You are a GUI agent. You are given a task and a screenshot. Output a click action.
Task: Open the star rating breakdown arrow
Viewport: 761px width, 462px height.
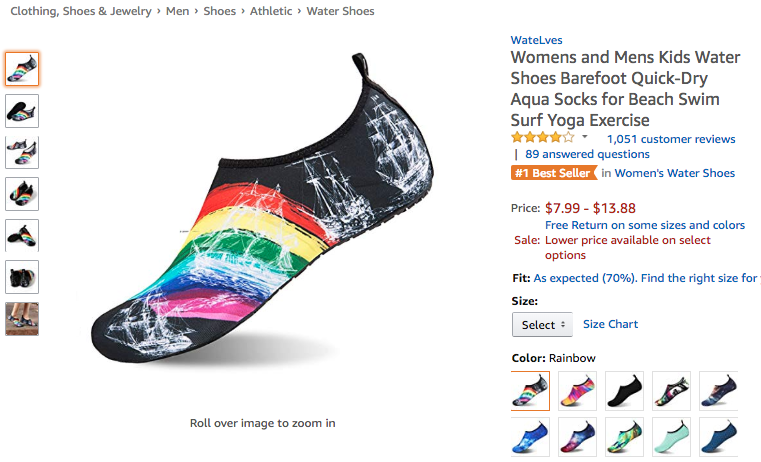(585, 138)
